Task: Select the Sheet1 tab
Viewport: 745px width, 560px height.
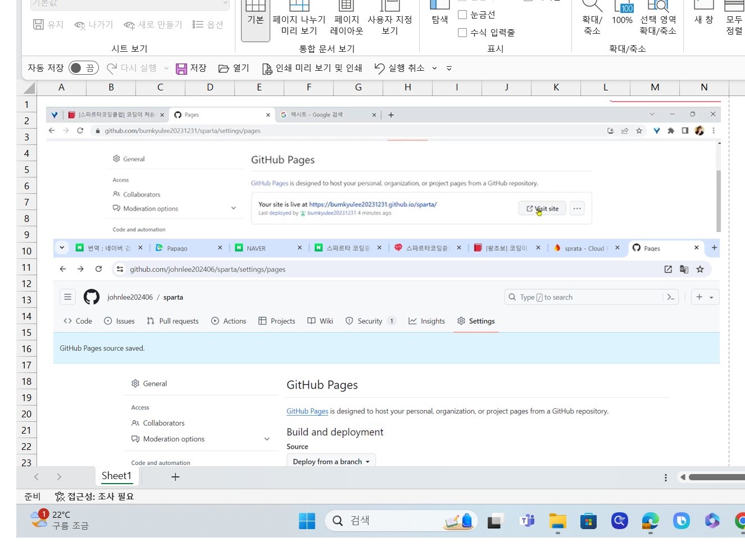Action: (116, 476)
